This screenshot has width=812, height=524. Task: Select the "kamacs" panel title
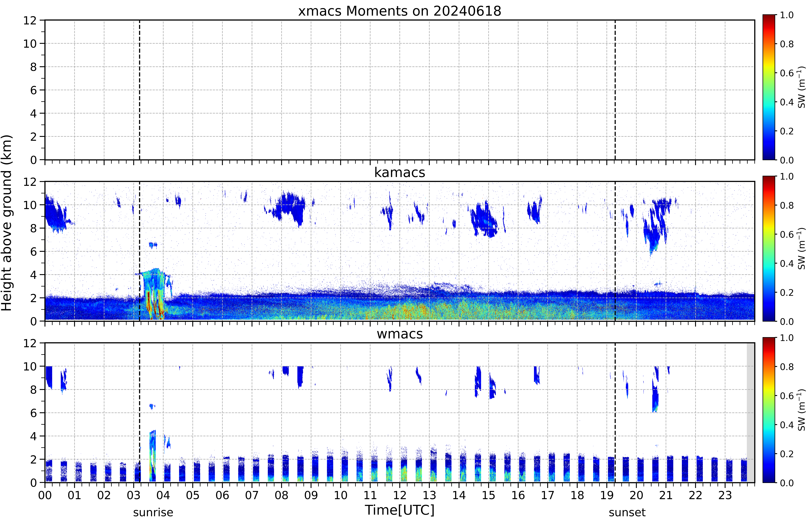(x=400, y=172)
